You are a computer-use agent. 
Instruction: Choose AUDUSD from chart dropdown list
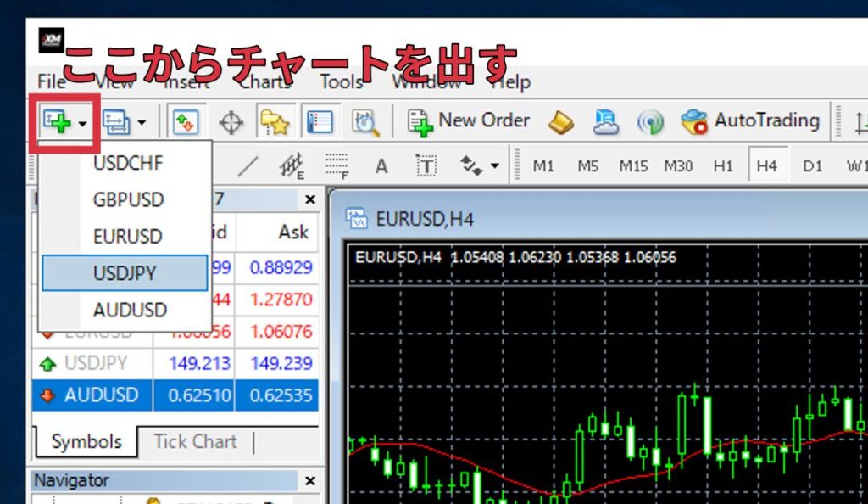pos(125,310)
